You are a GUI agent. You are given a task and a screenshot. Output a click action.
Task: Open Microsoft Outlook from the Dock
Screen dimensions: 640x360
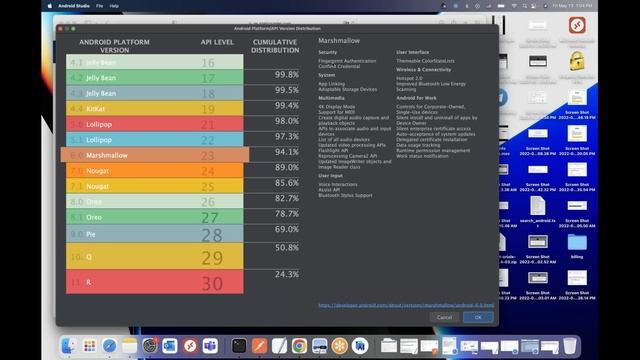click(170, 346)
